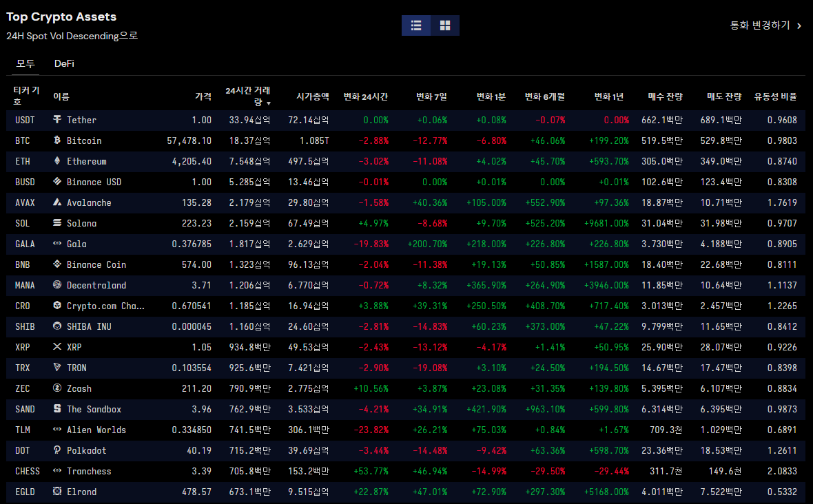Click the Tether coin icon
The image size is (813, 504).
tap(57, 120)
